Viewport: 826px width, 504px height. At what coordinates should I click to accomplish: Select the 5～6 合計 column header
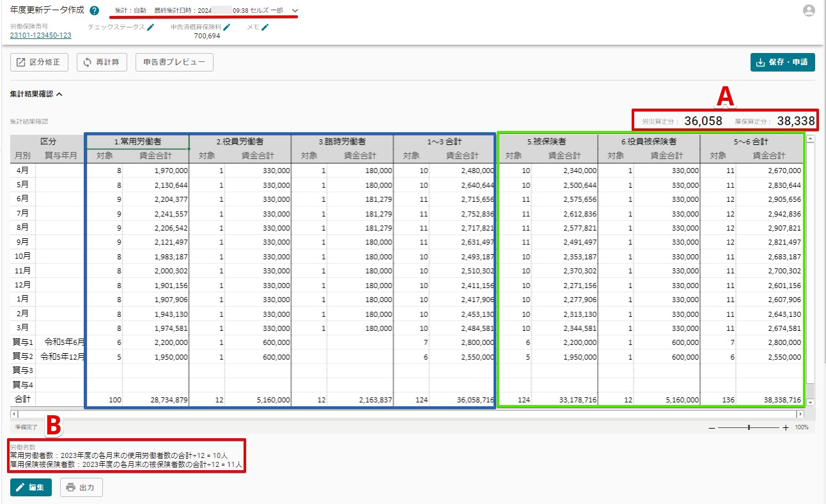pyautogui.click(x=751, y=142)
